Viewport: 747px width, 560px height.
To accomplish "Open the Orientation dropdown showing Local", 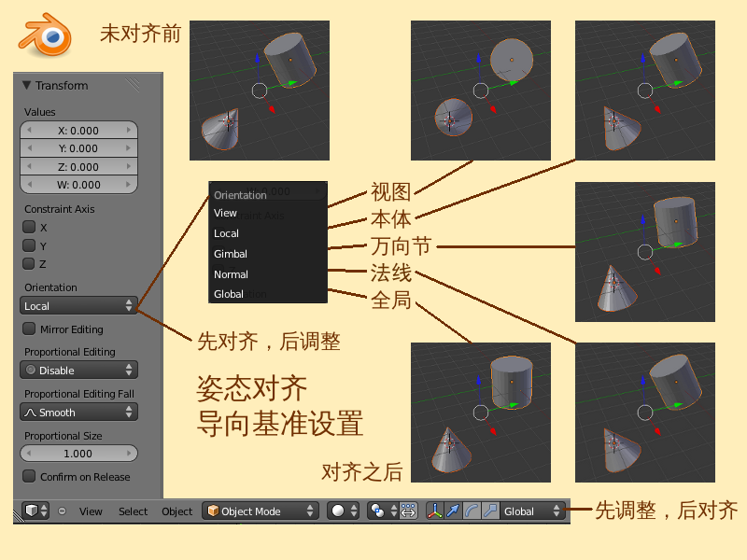I will click(78, 306).
